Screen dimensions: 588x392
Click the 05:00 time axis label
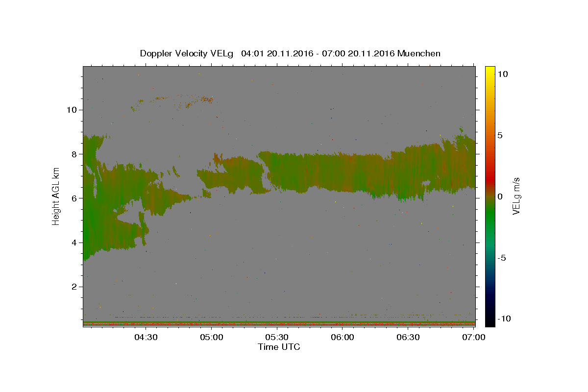coord(212,337)
